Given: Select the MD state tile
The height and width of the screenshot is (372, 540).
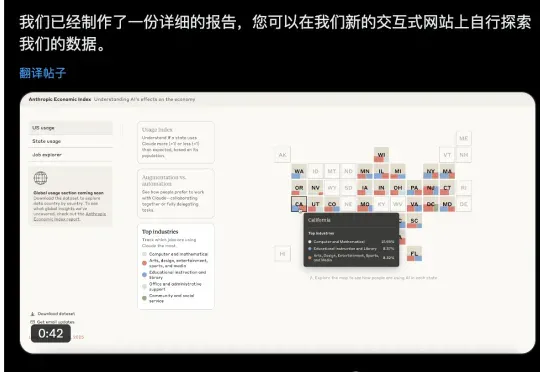Looking at the screenshot, I should coord(447,204).
